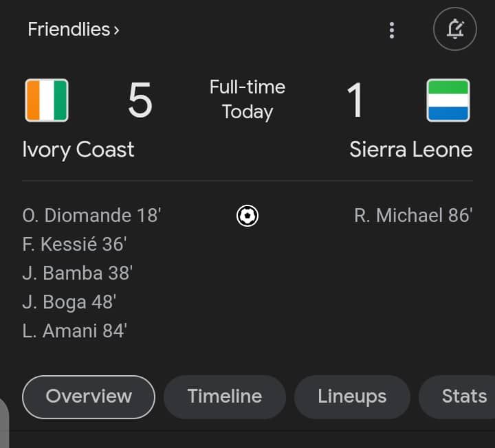Tap the O. Diomande 18' goal entry
The image size is (495, 448).
point(91,216)
